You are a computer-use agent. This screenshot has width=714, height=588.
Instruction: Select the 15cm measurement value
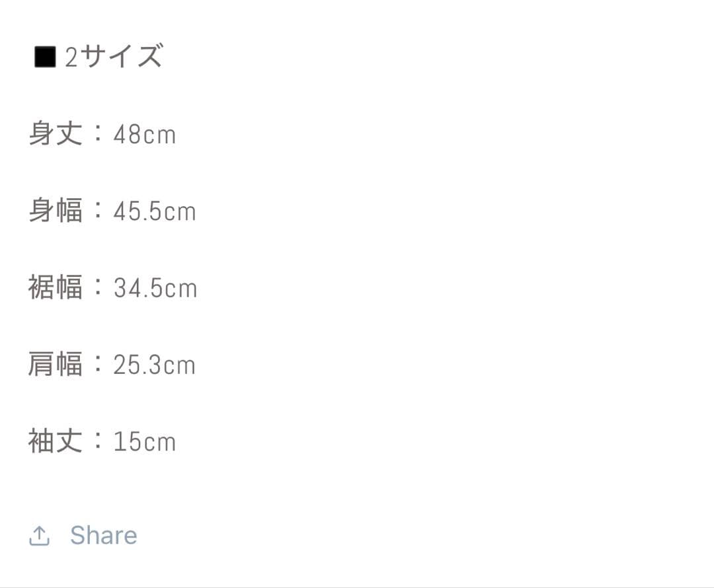[x=144, y=441]
